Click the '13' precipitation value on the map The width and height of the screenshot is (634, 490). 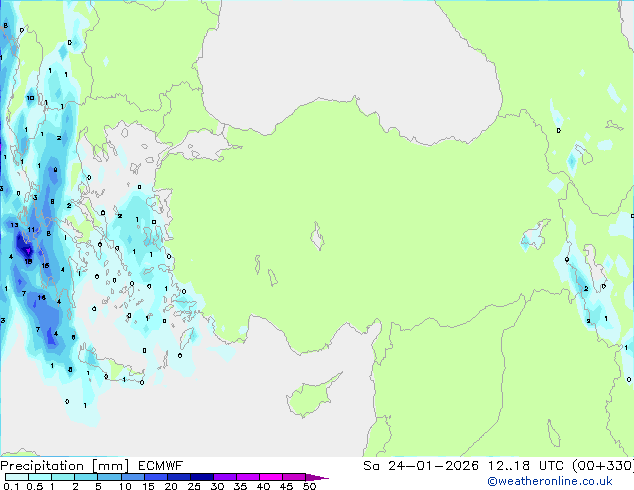14,225
